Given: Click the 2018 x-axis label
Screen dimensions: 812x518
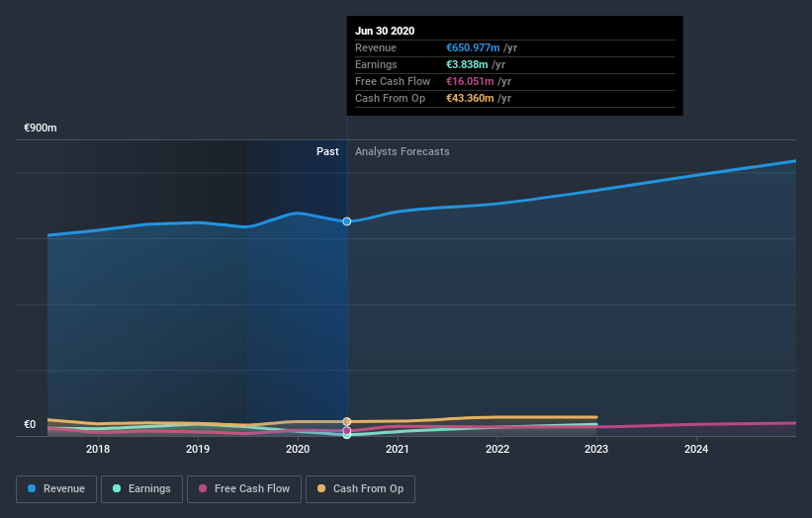Looking at the screenshot, I should 98,449.
